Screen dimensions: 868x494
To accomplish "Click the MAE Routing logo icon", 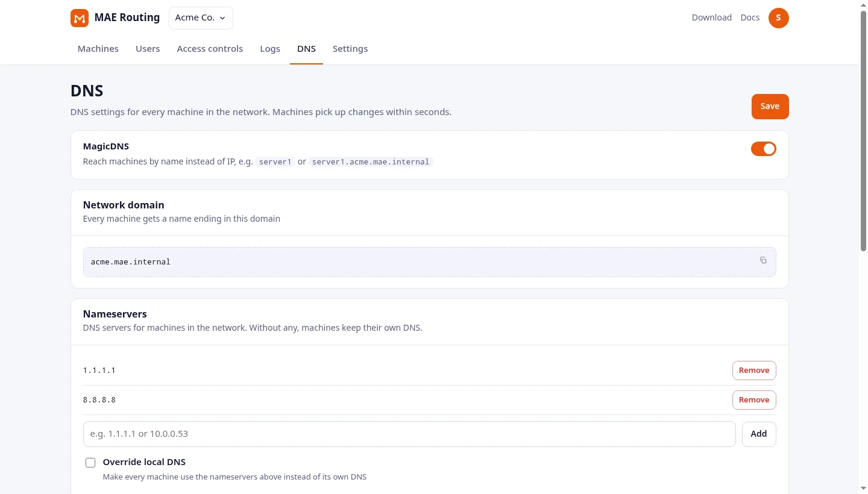I will pyautogui.click(x=80, y=18).
